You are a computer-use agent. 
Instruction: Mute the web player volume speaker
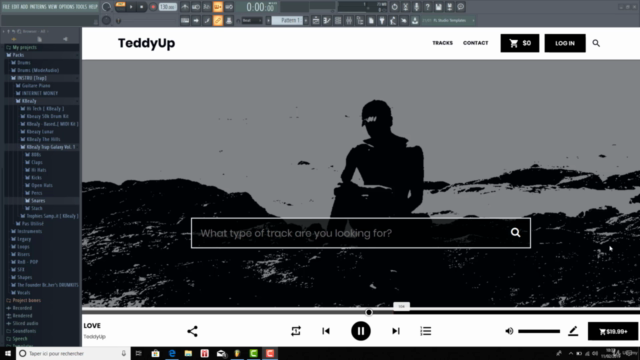pos(509,331)
